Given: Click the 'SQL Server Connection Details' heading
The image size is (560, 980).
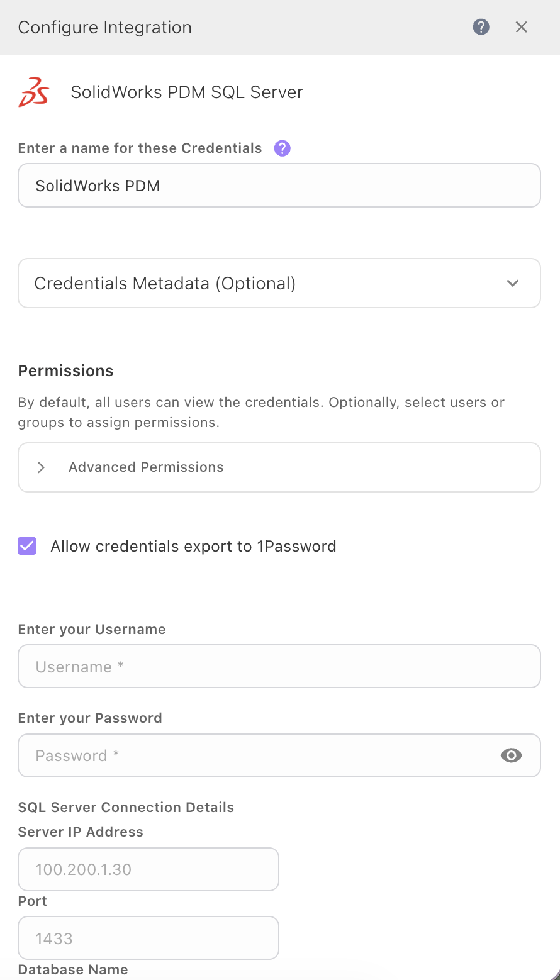Looking at the screenshot, I should [126, 807].
